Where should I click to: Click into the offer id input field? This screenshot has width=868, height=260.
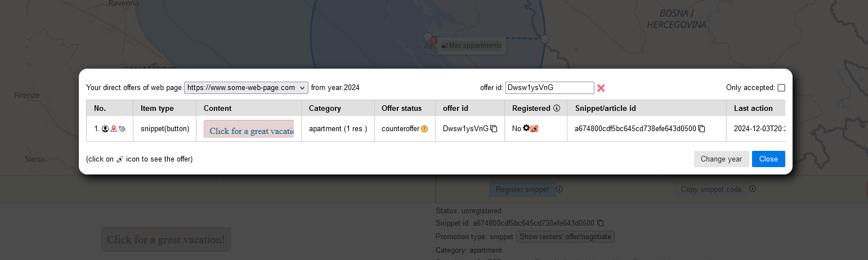[x=549, y=88]
